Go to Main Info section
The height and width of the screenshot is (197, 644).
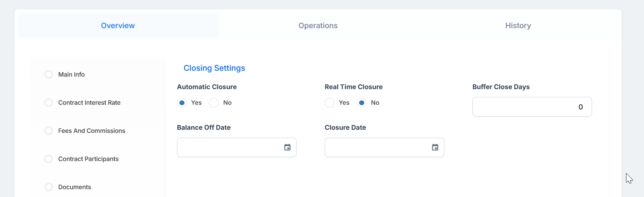[72, 74]
